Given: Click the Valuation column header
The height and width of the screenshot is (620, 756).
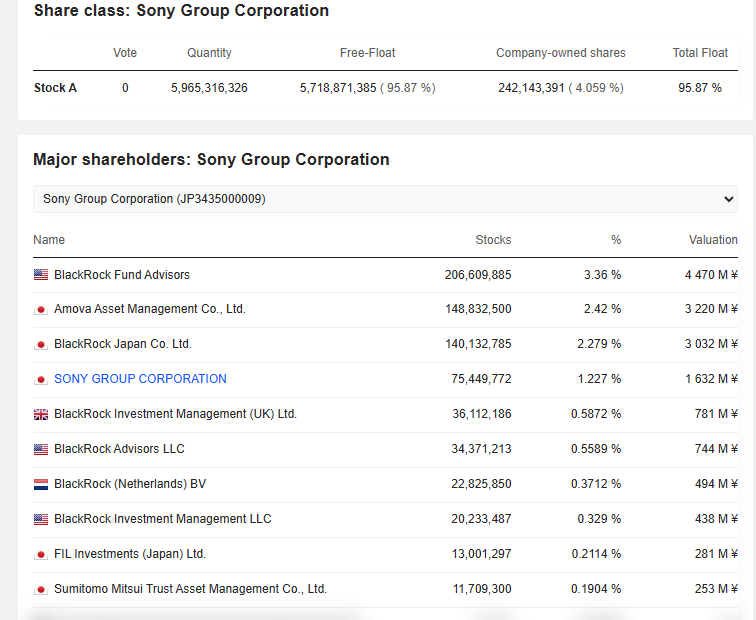Looking at the screenshot, I should tap(713, 240).
